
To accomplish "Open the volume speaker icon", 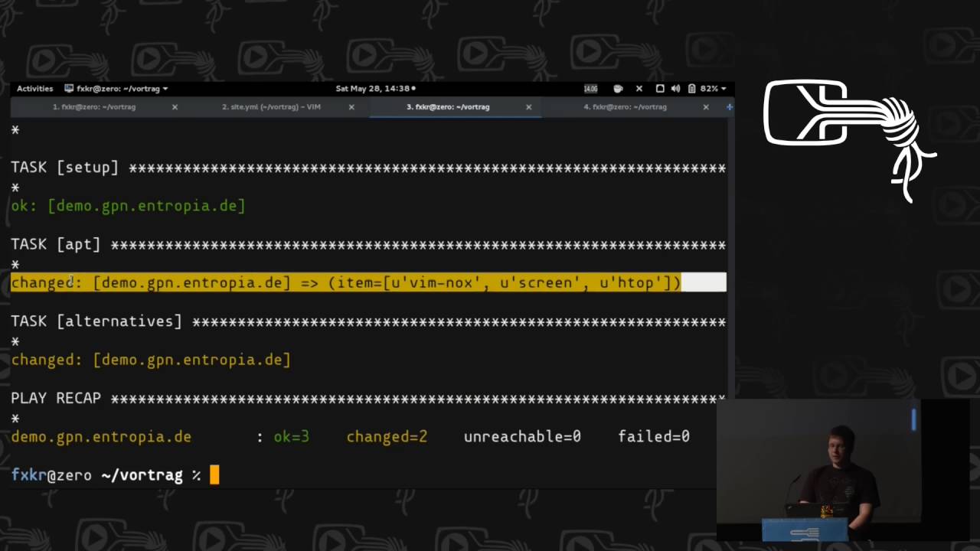I will pos(675,89).
